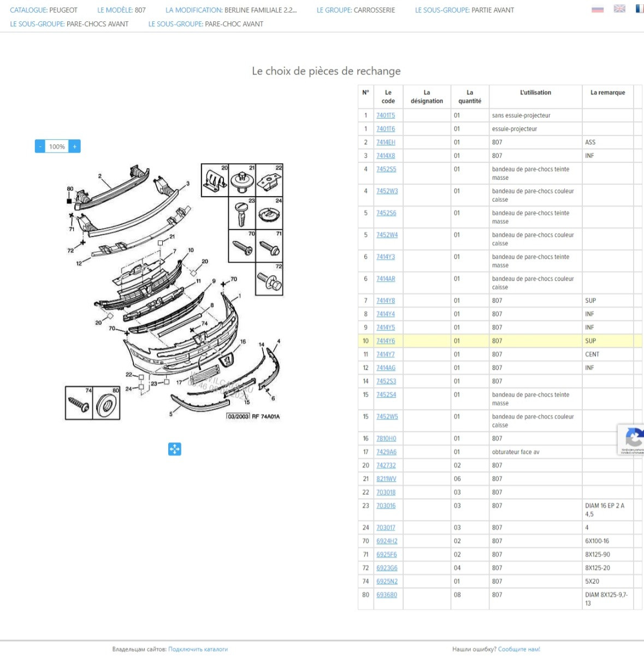This screenshot has height=657, width=644.
Task: Open part code 7401T5 link
Action: tap(386, 115)
